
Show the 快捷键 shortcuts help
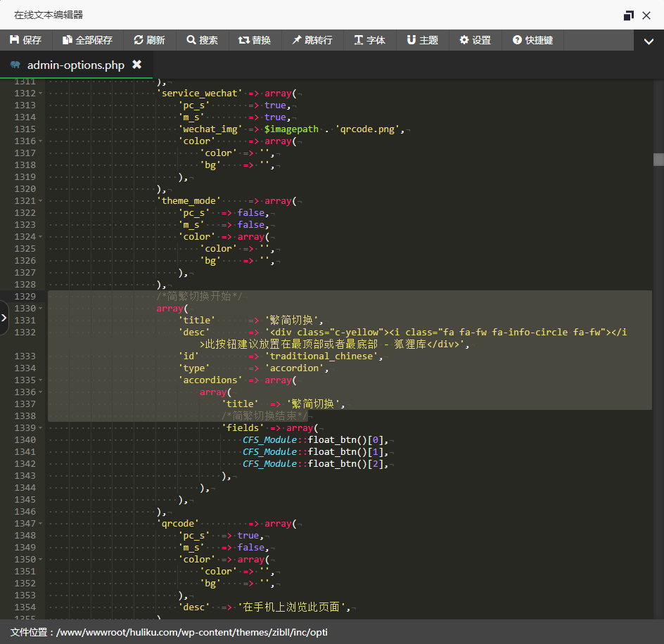[x=532, y=40]
